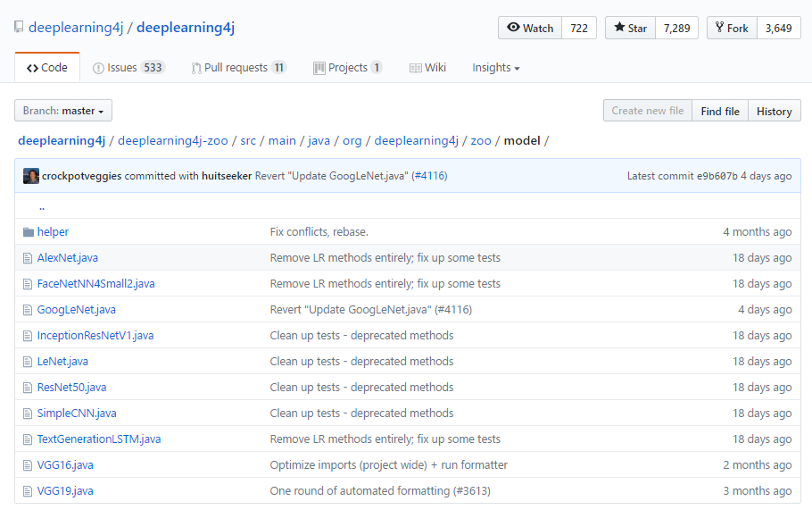This screenshot has width=812, height=518.
Task: Open TextGenerationLSTM.java file
Action: [x=99, y=439]
